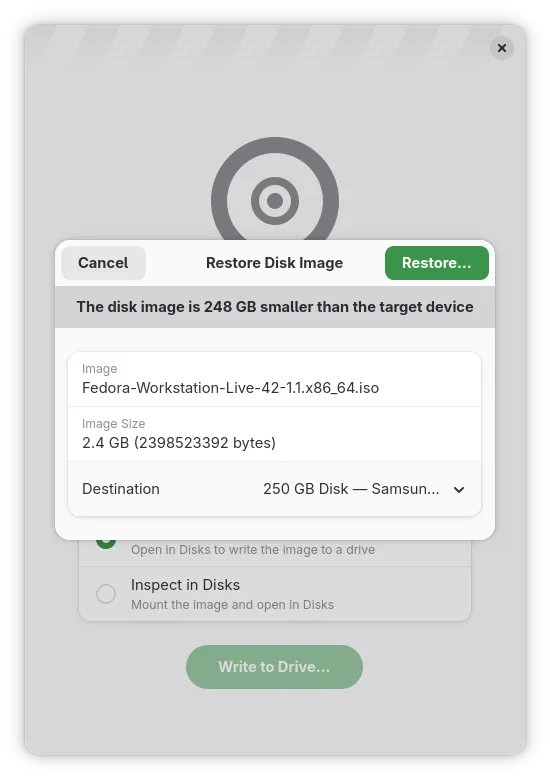Click the green Restore... button

pos(437,263)
